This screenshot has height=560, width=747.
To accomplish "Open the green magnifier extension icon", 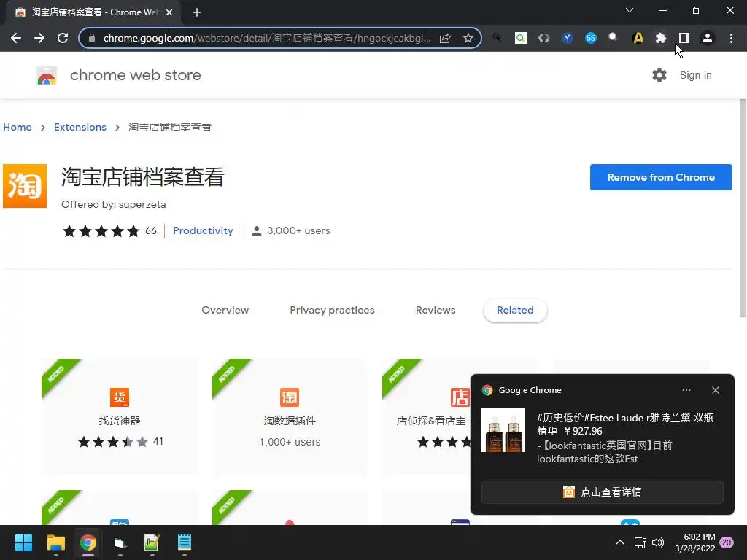I will tap(521, 38).
